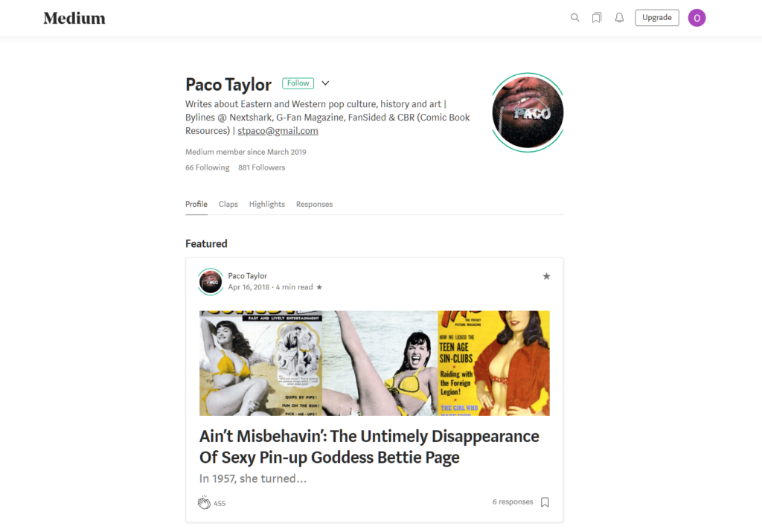Open the Bettie Page article cover image
Image resolution: width=762 pixels, height=532 pixels.
[x=375, y=363]
